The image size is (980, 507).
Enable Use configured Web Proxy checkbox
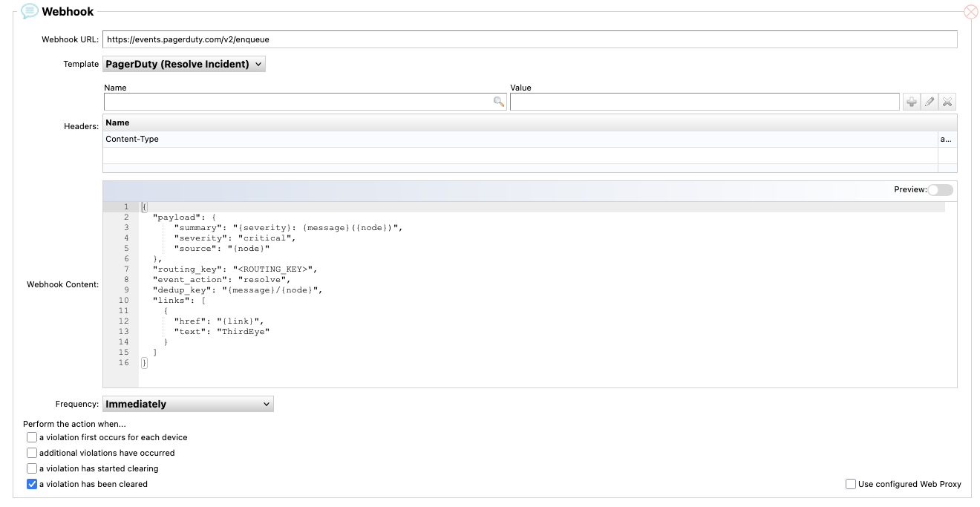(851, 484)
